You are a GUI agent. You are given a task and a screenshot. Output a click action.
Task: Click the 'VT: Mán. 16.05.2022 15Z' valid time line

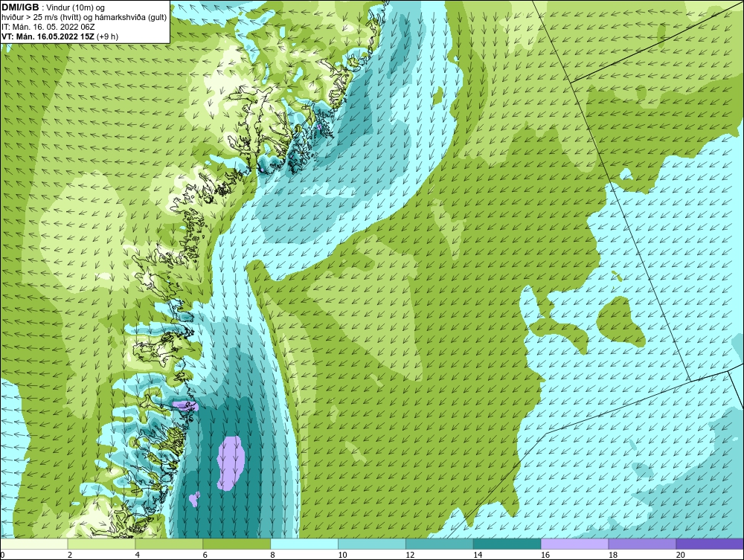pos(49,36)
